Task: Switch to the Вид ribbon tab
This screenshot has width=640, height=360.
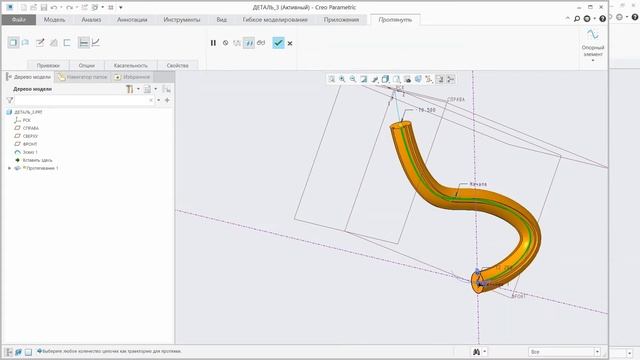Action: (x=222, y=20)
